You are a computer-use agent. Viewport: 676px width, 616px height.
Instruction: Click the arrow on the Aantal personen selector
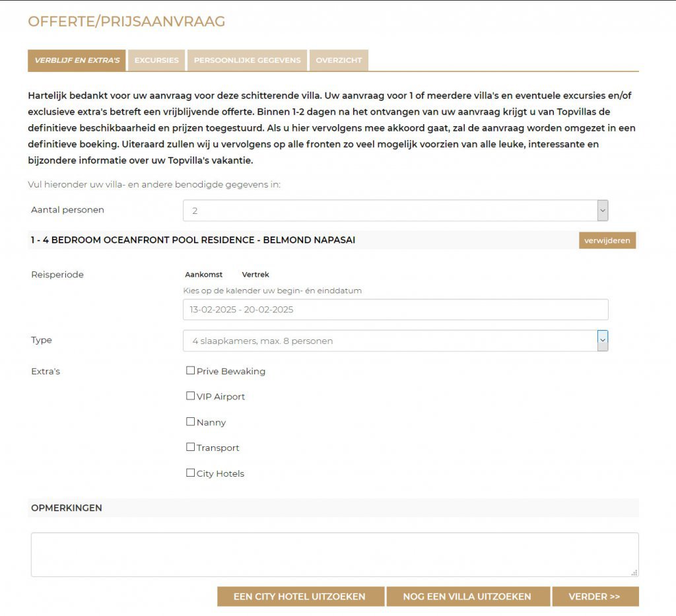point(603,211)
